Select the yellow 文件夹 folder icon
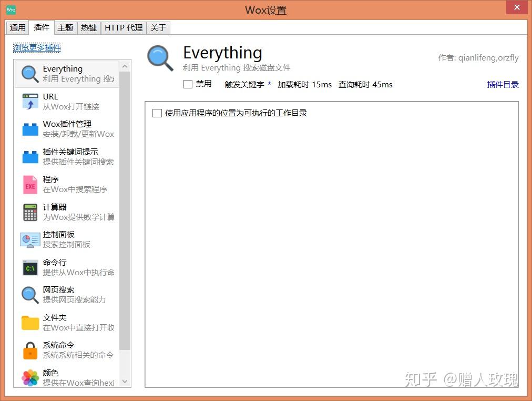 pyautogui.click(x=29, y=322)
